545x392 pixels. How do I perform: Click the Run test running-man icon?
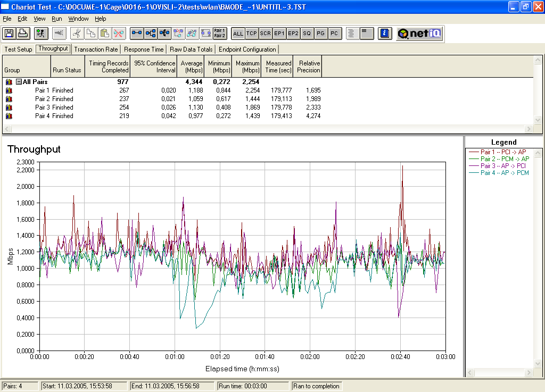pos(41,34)
